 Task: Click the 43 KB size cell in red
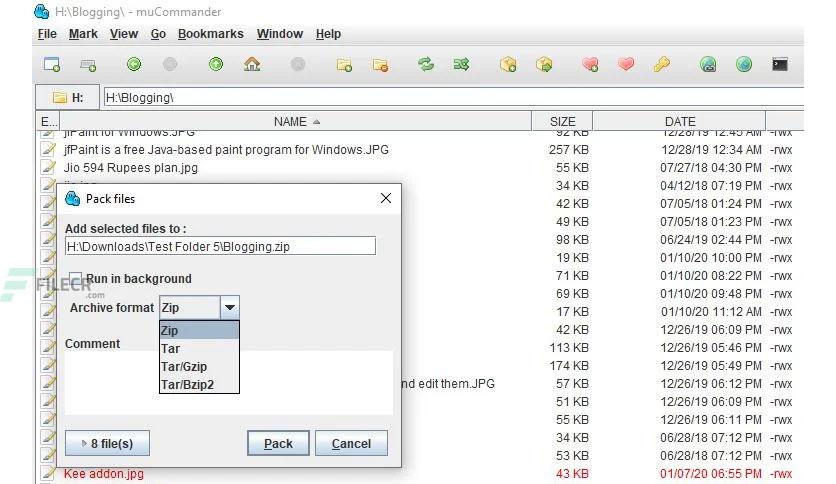pos(572,473)
